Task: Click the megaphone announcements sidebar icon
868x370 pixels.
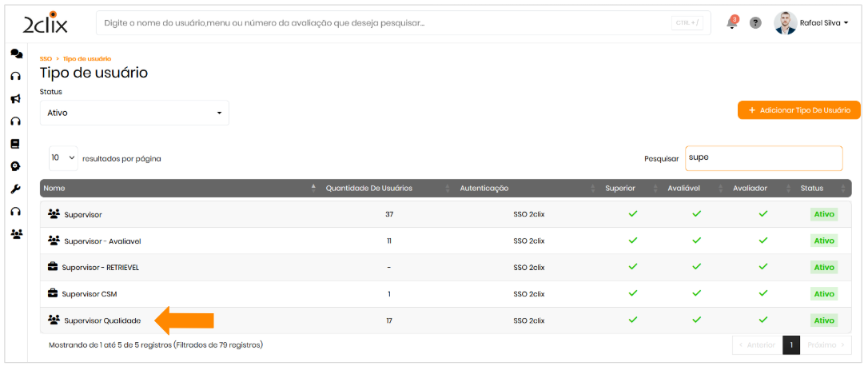Action: [x=15, y=99]
